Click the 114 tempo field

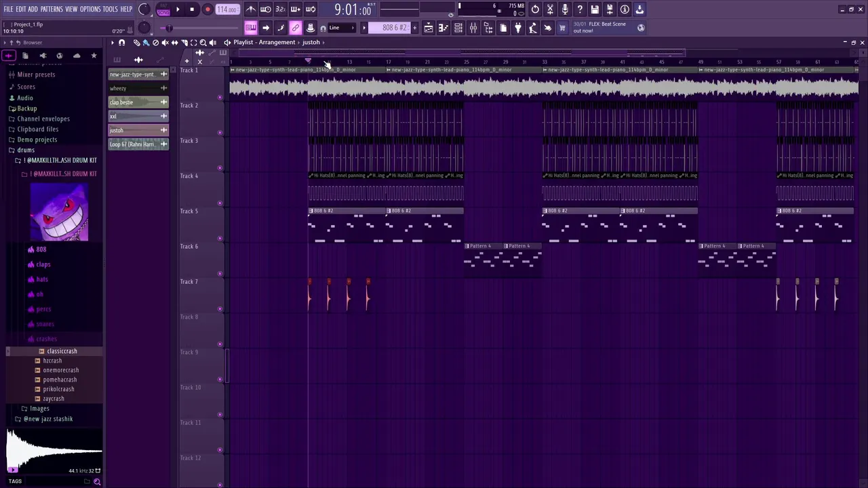(x=227, y=9)
